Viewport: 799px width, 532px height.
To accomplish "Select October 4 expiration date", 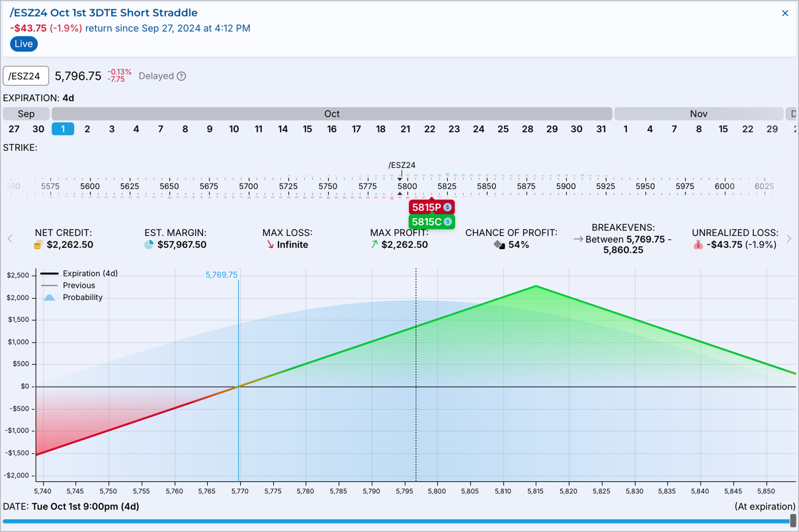I will (136, 129).
